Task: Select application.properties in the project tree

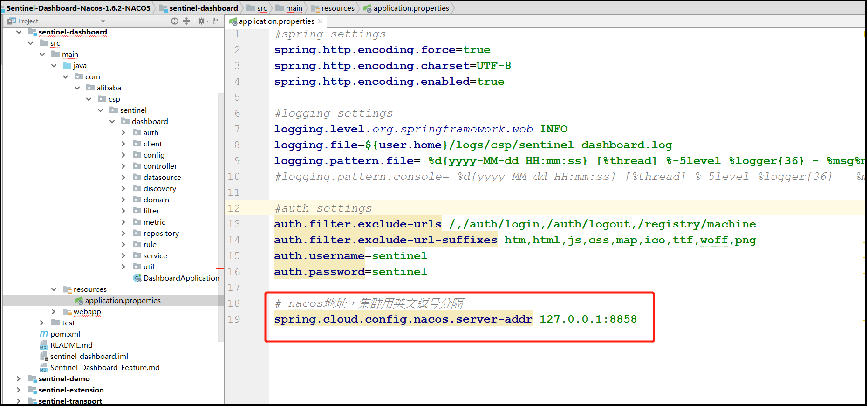Action: [x=123, y=301]
